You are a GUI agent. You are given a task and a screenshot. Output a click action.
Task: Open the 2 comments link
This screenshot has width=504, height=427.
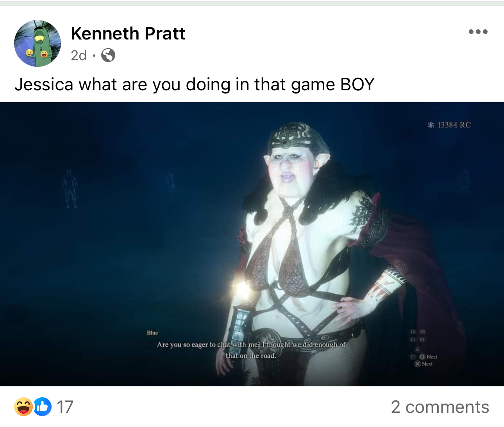coord(440,407)
